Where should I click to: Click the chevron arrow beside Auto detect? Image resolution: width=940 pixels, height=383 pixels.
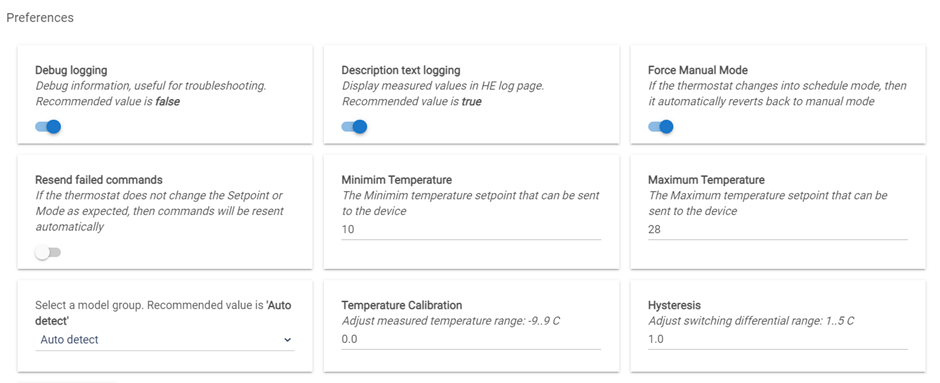(x=288, y=340)
